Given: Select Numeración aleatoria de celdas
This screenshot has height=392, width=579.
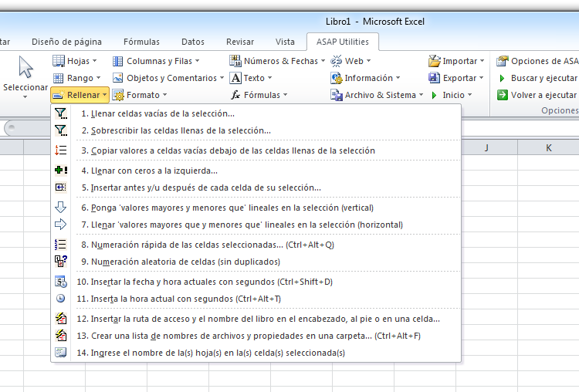Looking at the screenshot, I should 256,262.
